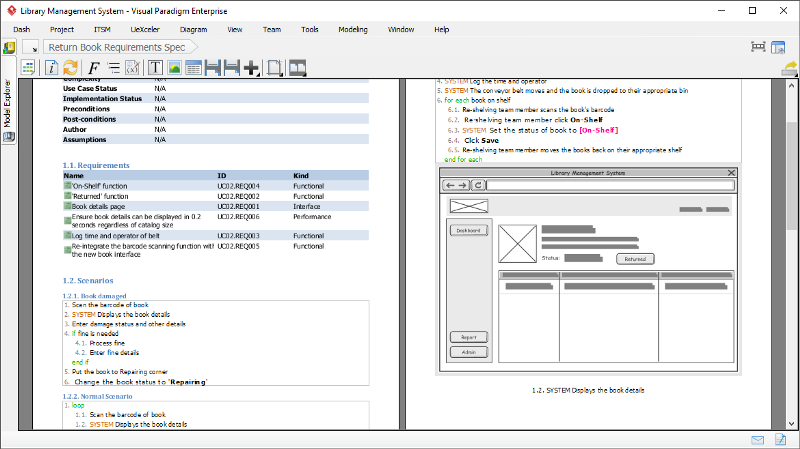Click the wireframe Returned button in mockup
The image size is (800, 449).
point(634,258)
